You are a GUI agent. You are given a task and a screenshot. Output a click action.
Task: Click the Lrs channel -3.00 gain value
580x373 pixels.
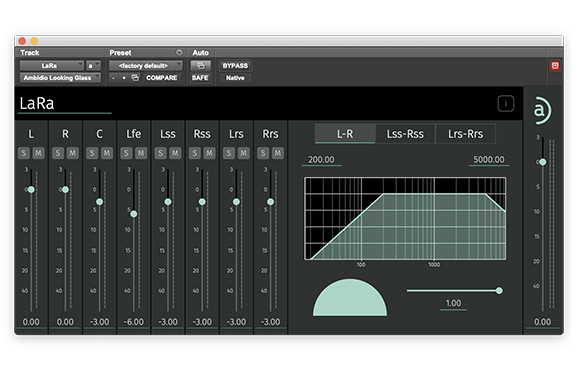coord(236,322)
